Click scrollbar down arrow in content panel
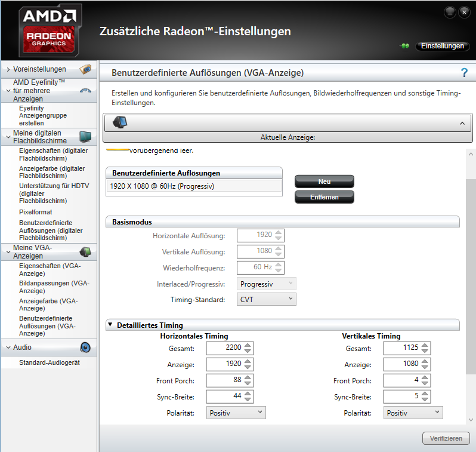This screenshot has width=476, height=452. (x=471, y=420)
